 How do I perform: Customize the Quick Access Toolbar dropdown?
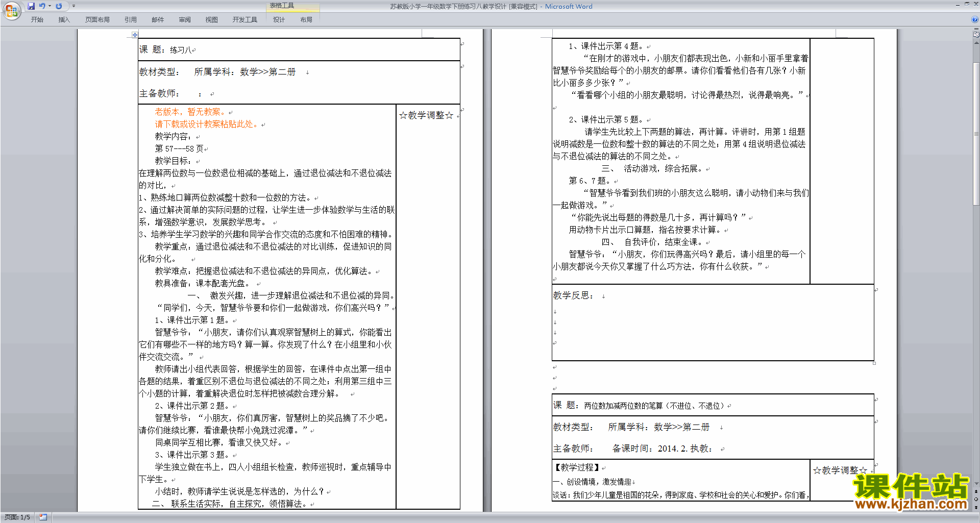coord(73,6)
